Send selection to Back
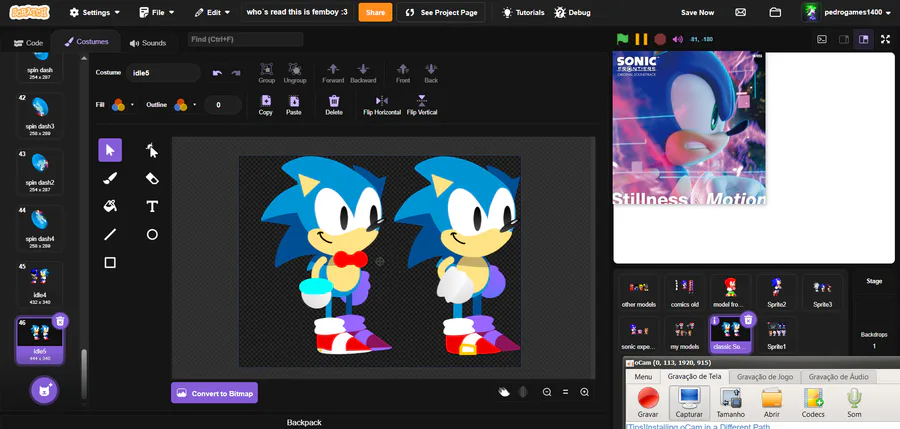The image size is (900, 429). (431, 73)
